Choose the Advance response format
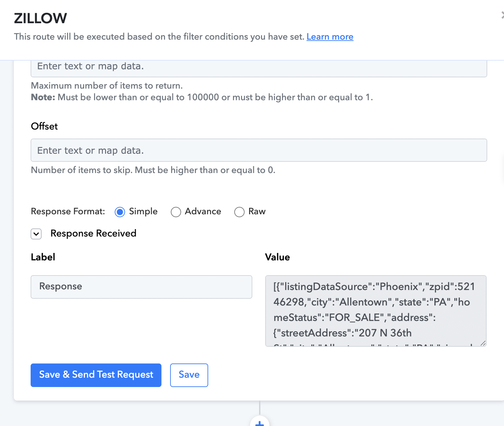Screen dimensions: 504x426 point(176,212)
